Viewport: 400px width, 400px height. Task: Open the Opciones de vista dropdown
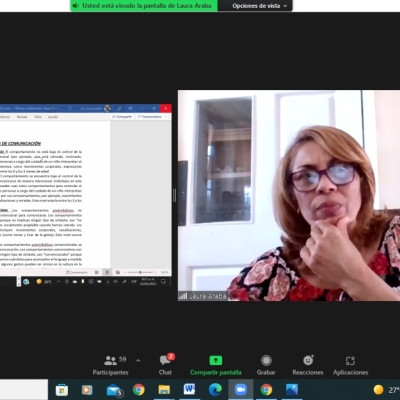[x=259, y=6]
